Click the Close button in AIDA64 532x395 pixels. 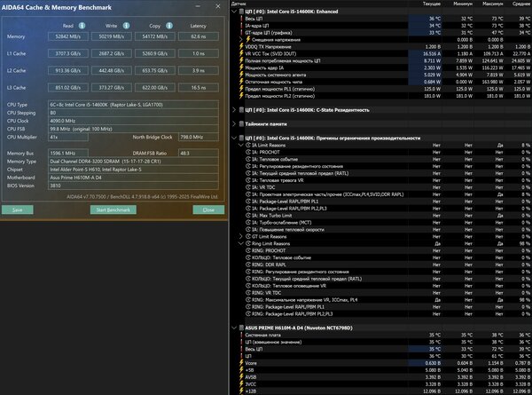click(208, 209)
